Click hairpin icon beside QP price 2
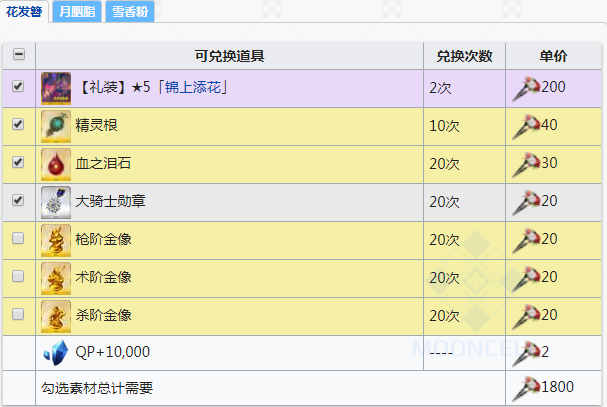607x407 pixels. pyautogui.click(x=526, y=354)
